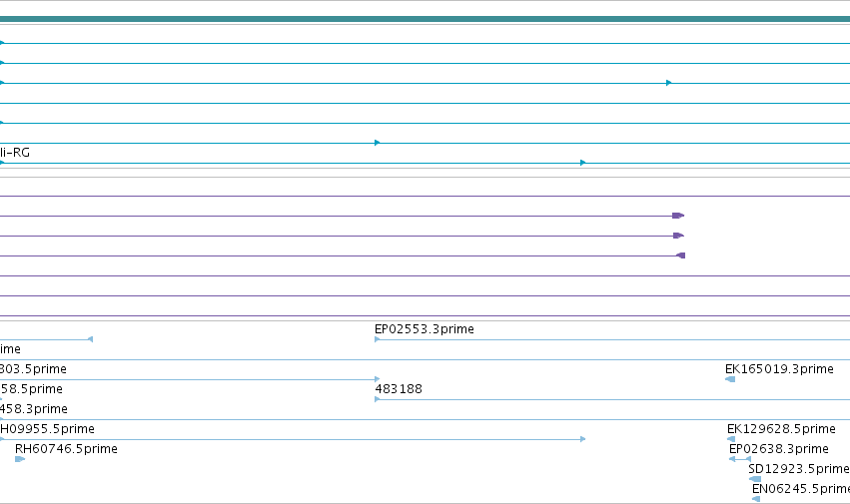
Task: Click the small block glyph under RH60746.5prime
Action: [x=20, y=459]
